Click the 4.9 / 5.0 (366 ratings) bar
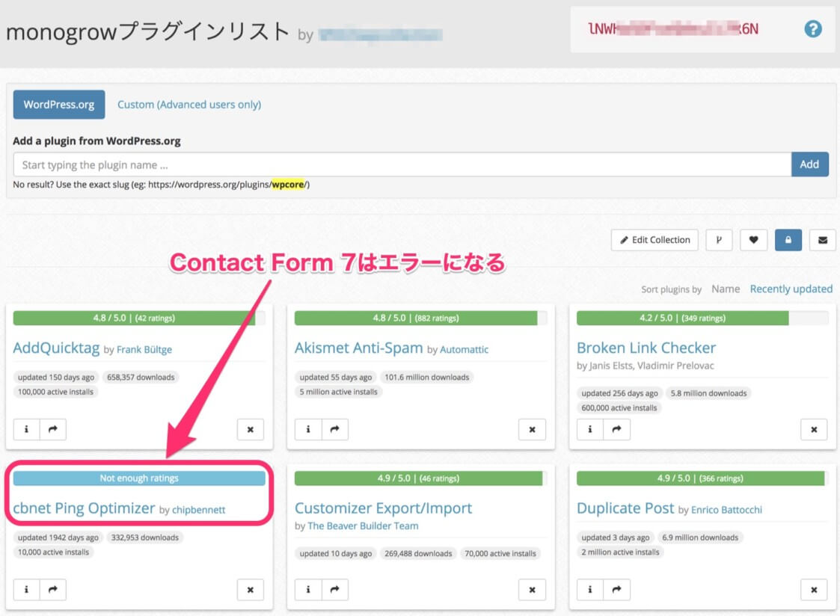Viewport: 840px width, 616px height. pyautogui.click(x=702, y=478)
